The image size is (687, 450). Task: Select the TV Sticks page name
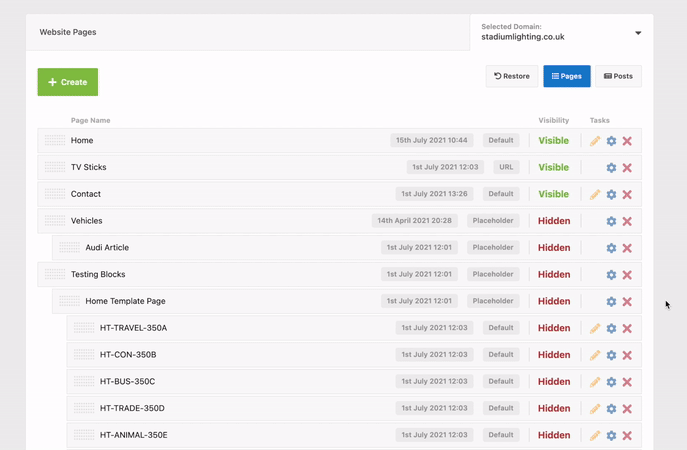tap(89, 167)
